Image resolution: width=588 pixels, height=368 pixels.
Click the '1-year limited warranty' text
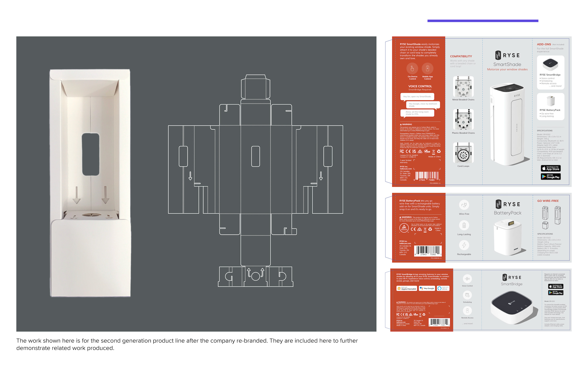(406, 161)
